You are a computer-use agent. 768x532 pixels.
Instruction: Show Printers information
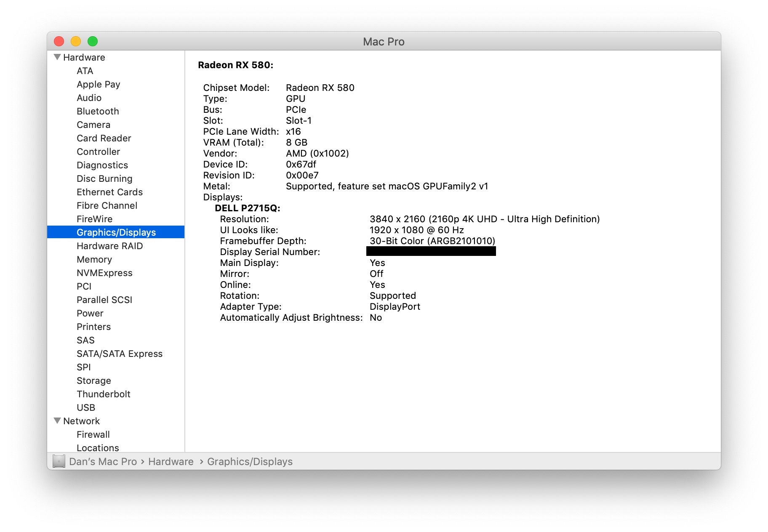coord(93,327)
